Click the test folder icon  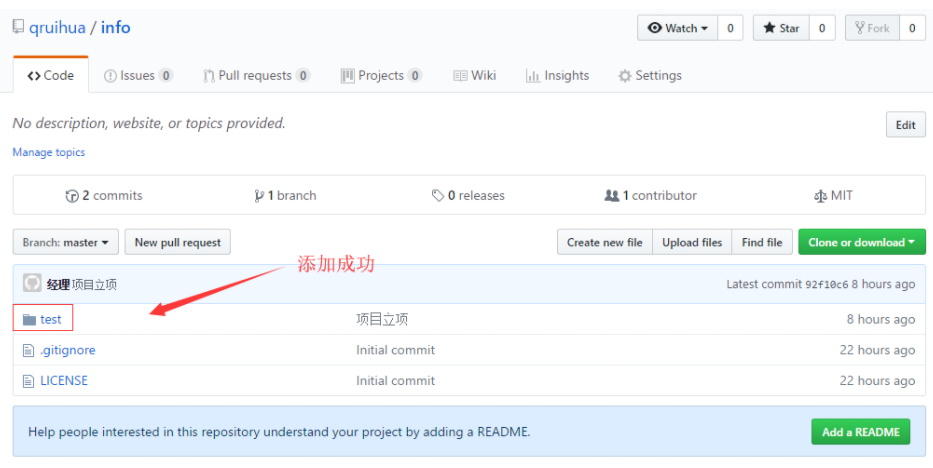[30, 320]
